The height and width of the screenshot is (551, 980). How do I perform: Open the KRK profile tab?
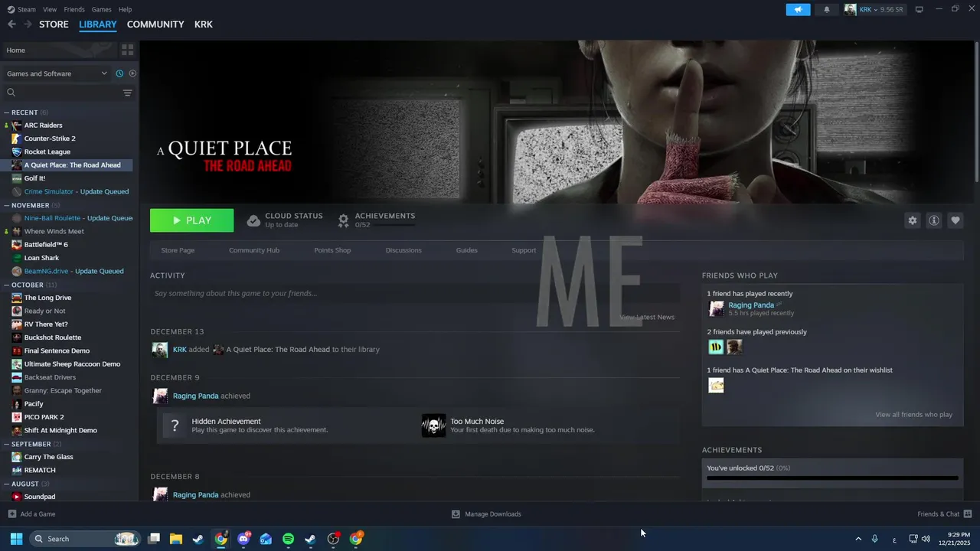203,24
